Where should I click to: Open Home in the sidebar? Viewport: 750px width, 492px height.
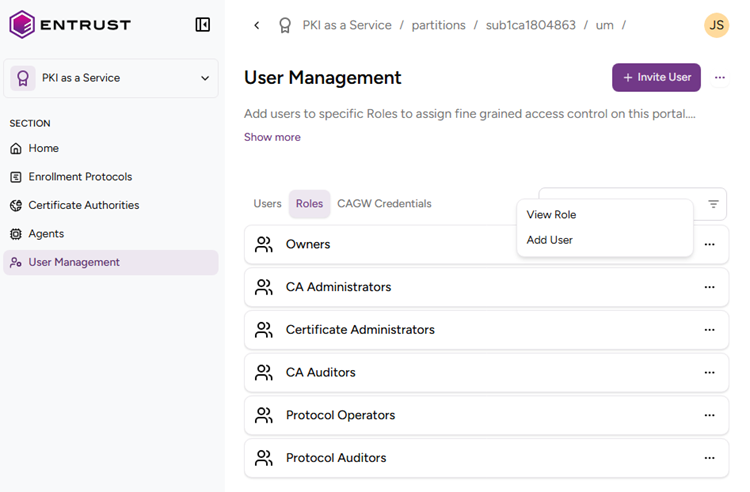tap(43, 148)
